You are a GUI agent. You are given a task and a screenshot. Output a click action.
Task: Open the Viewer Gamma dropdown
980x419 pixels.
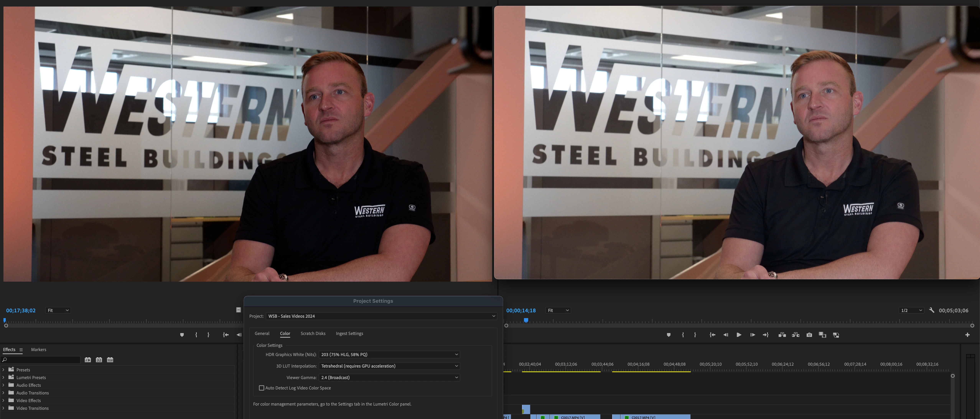(389, 378)
